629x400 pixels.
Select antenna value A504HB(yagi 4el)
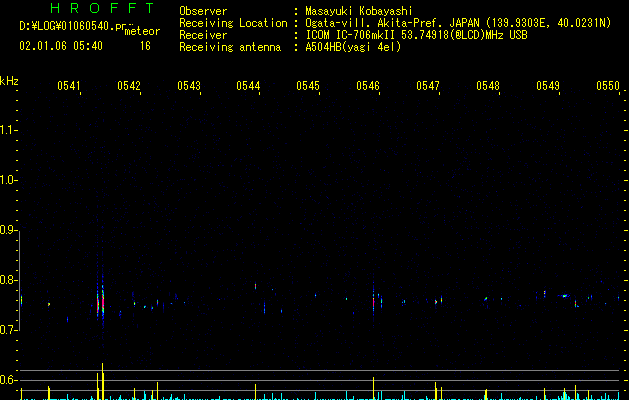coord(353,47)
